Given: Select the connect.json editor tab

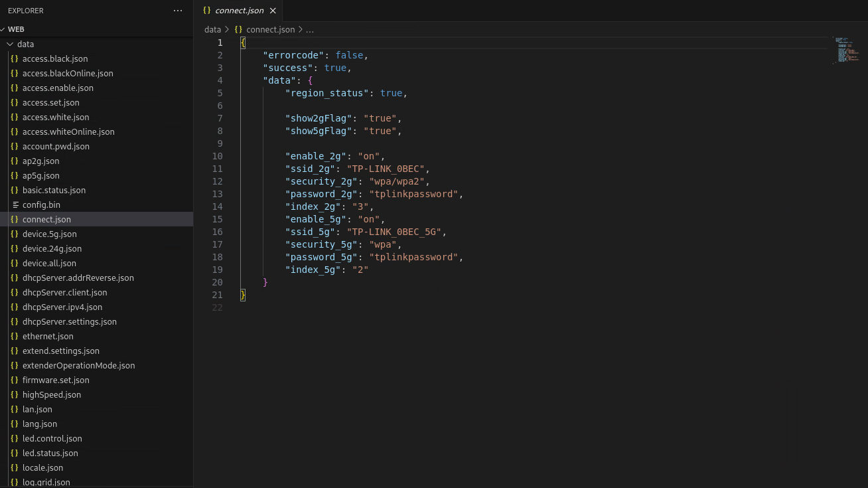Looking at the screenshot, I should click(x=238, y=11).
